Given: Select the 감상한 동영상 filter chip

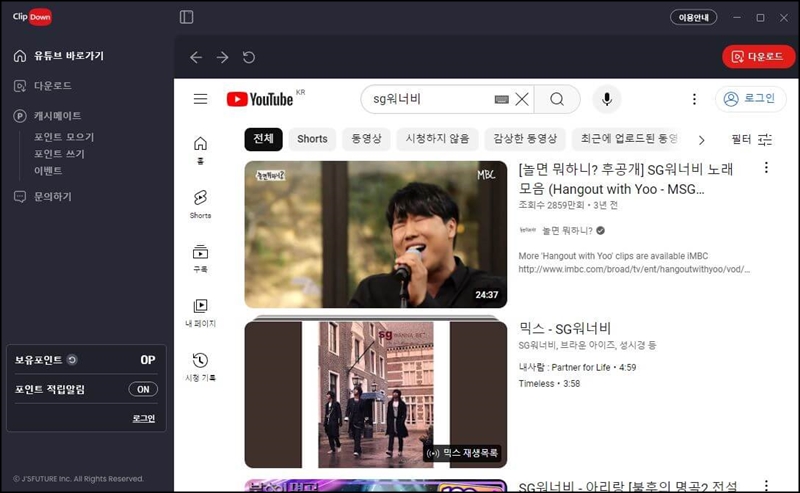Looking at the screenshot, I should pyautogui.click(x=525, y=139).
